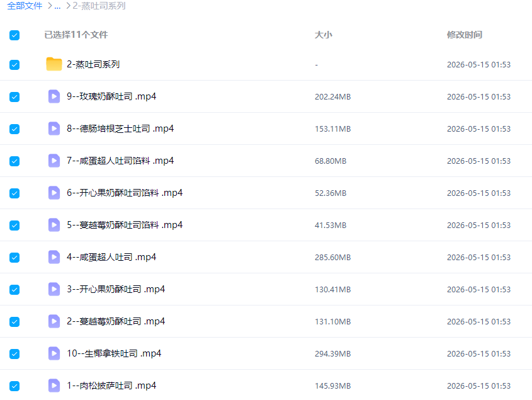
Task: Uncheck the select-all checkbox in header
Action: pyautogui.click(x=14, y=35)
